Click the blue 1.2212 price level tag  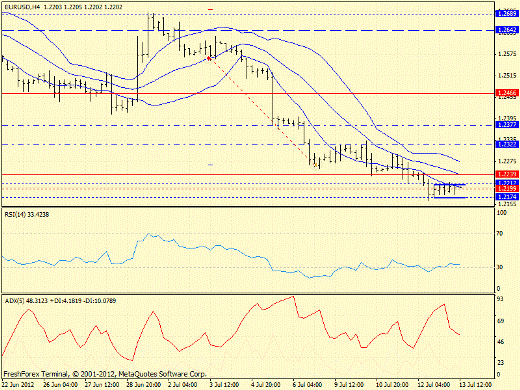(x=507, y=183)
